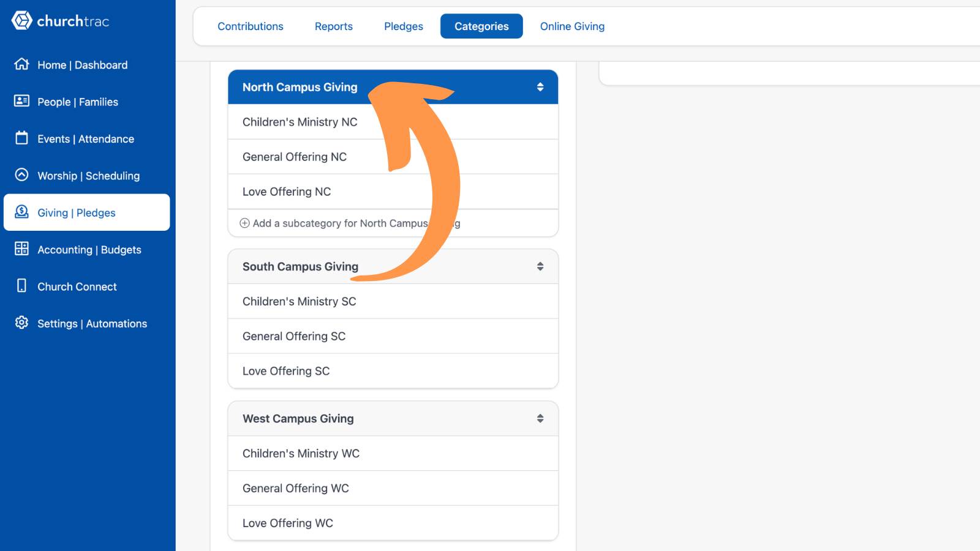Click the ChurchTrac logo
The image size is (980, 551).
tap(60, 21)
